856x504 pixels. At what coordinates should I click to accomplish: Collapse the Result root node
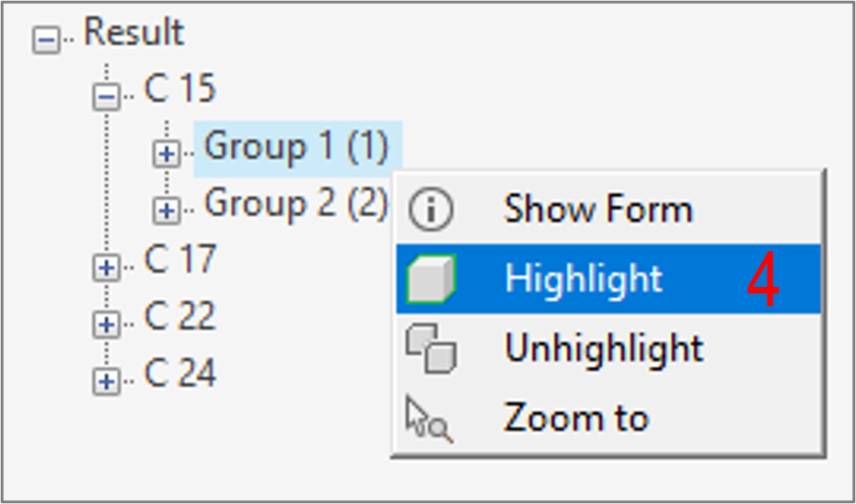(x=46, y=40)
